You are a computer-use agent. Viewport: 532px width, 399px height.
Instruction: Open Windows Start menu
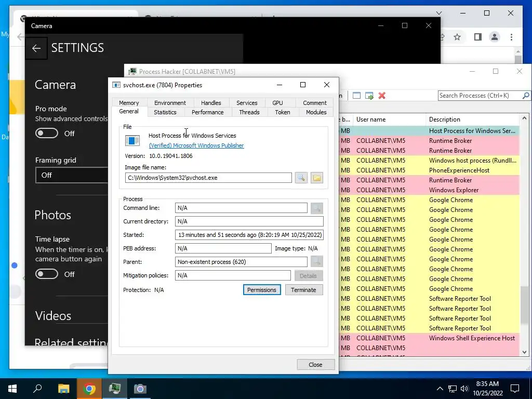[12, 389]
